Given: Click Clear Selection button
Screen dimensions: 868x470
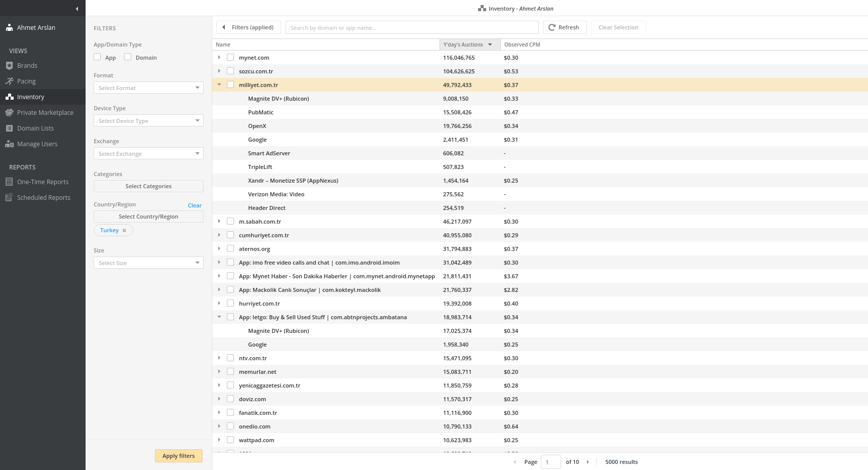Looking at the screenshot, I should point(618,27).
